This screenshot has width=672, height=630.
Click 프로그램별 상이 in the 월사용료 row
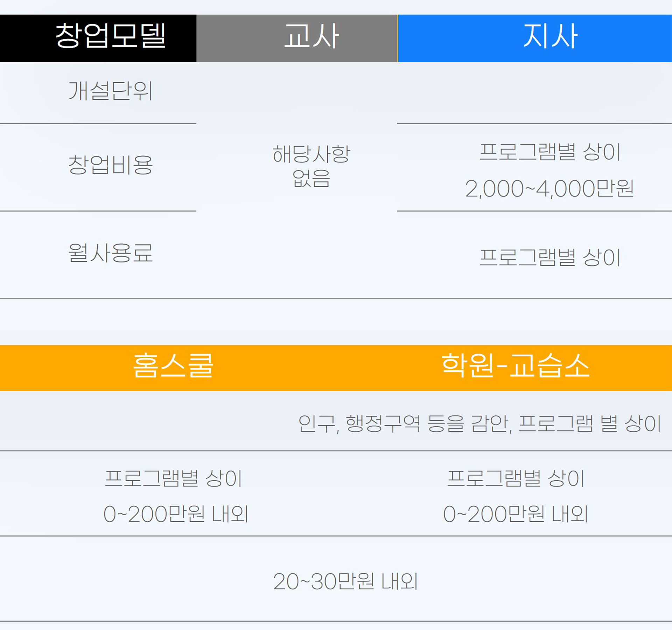pos(550,258)
